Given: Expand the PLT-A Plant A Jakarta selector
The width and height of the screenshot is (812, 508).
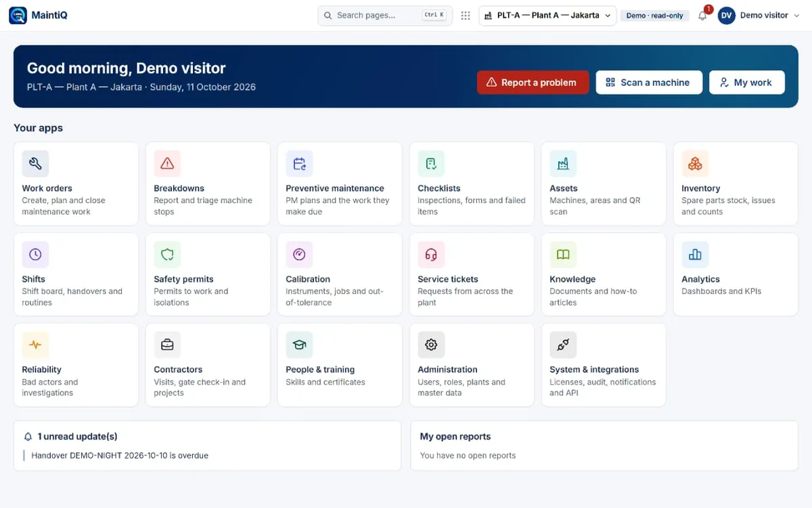Looking at the screenshot, I should tap(547, 16).
